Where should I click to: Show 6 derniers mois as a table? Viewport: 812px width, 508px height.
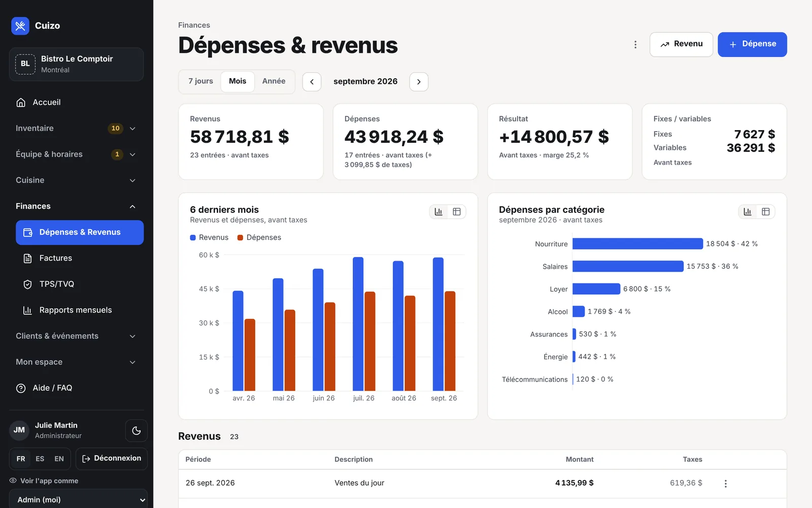click(x=457, y=212)
